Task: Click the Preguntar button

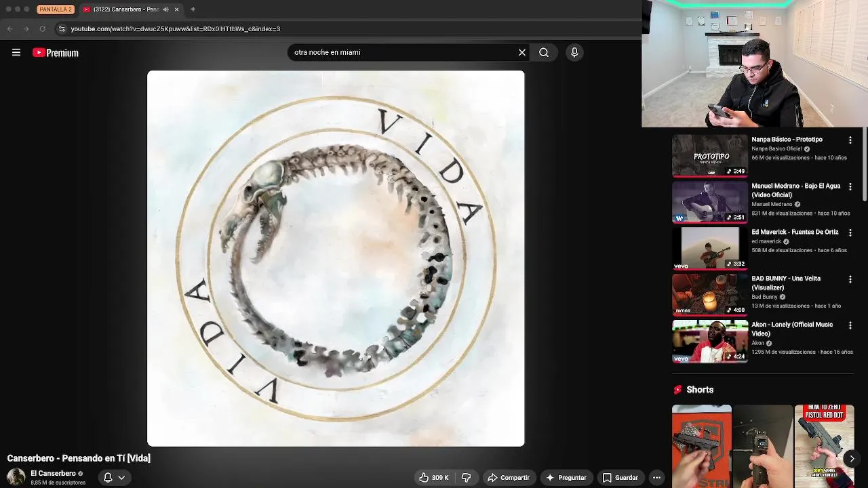Action: point(566,478)
